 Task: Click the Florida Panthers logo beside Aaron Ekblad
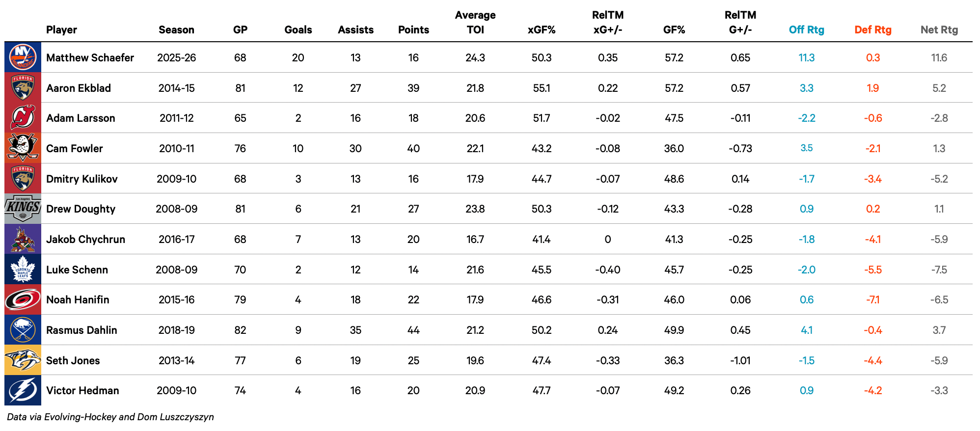click(x=23, y=88)
